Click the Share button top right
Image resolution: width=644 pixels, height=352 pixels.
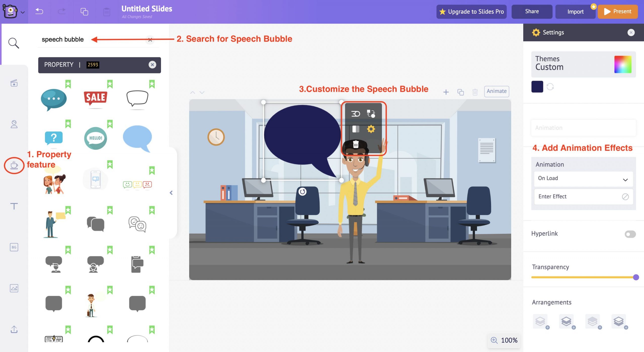pos(531,11)
